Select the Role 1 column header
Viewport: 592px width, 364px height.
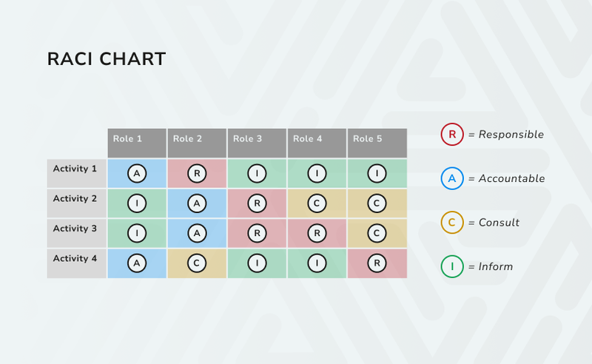point(137,143)
